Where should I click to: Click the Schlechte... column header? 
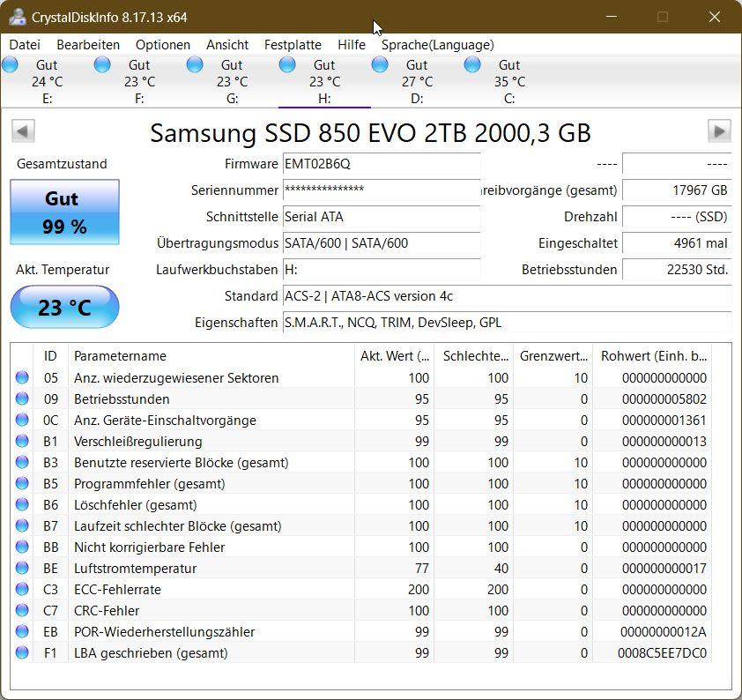coord(473,356)
